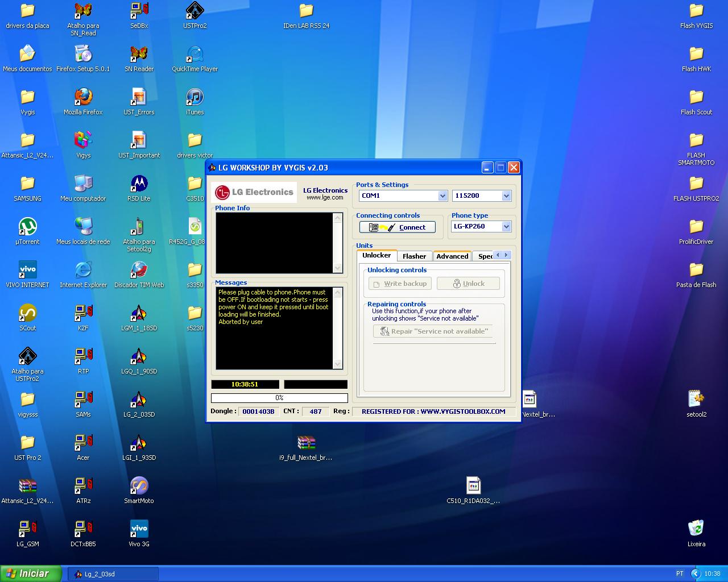Click the tab strip's right scroll arrow
This screenshot has height=582, width=728.
(x=506, y=255)
